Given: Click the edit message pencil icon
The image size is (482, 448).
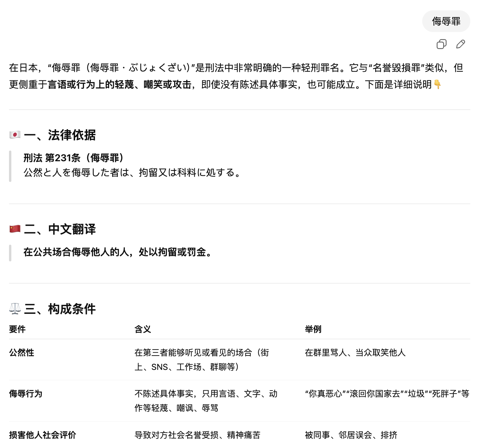Looking at the screenshot, I should 461,44.
